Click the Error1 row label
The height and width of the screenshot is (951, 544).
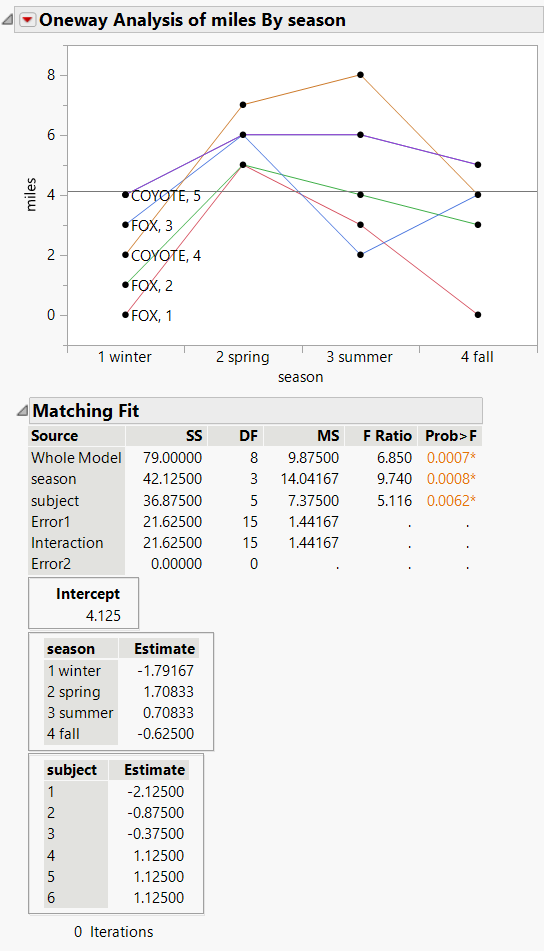click(x=51, y=522)
